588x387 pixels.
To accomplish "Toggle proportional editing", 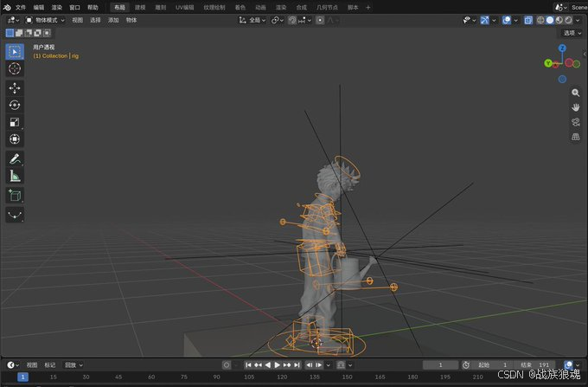I will coord(319,20).
